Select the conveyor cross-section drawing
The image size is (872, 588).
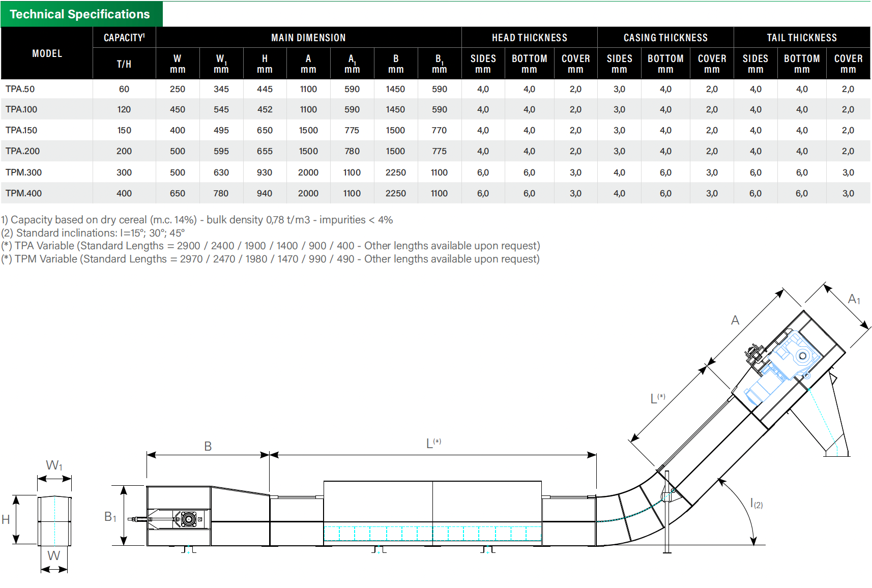54,520
